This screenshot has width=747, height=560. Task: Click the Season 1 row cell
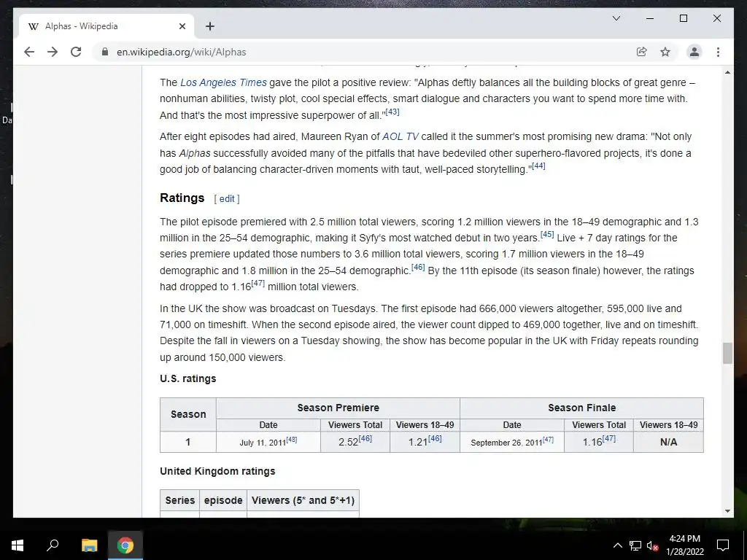point(187,442)
